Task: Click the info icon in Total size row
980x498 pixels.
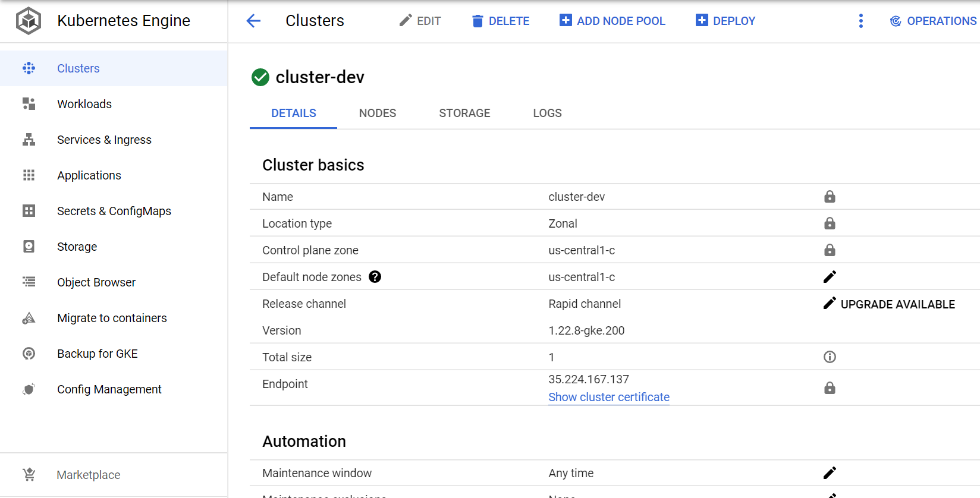Action: [x=830, y=357]
